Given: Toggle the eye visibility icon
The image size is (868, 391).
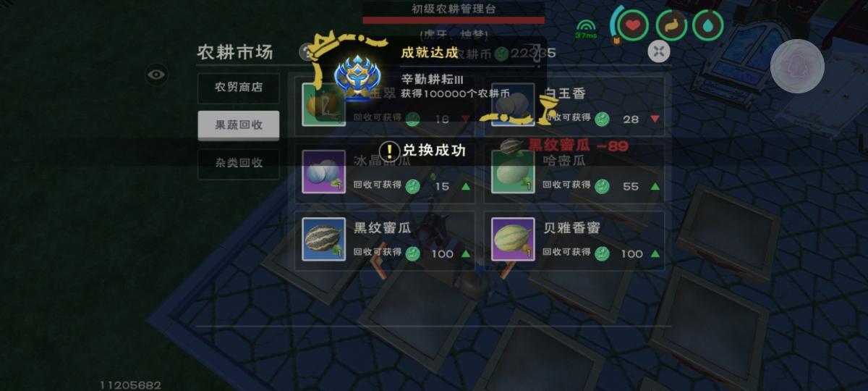Looking at the screenshot, I should (x=157, y=74).
